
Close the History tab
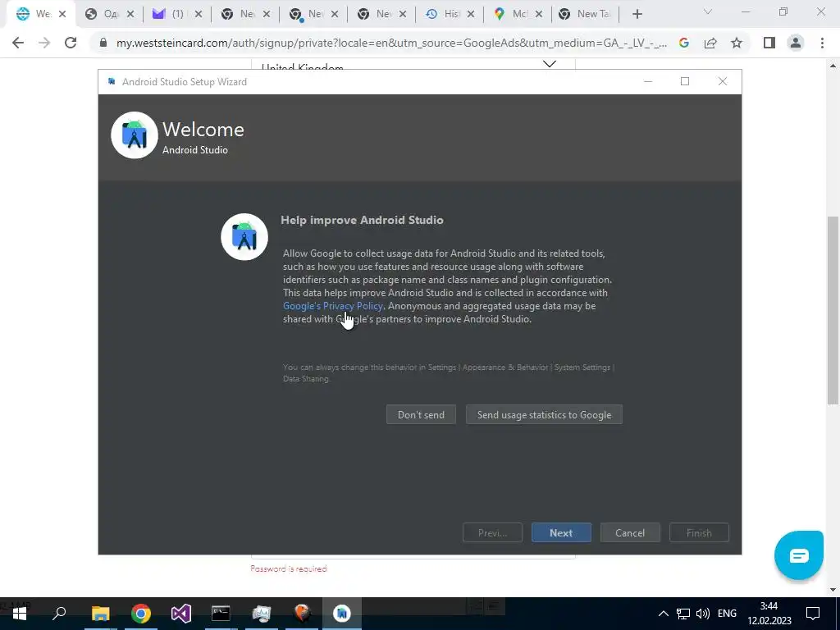tap(470, 15)
